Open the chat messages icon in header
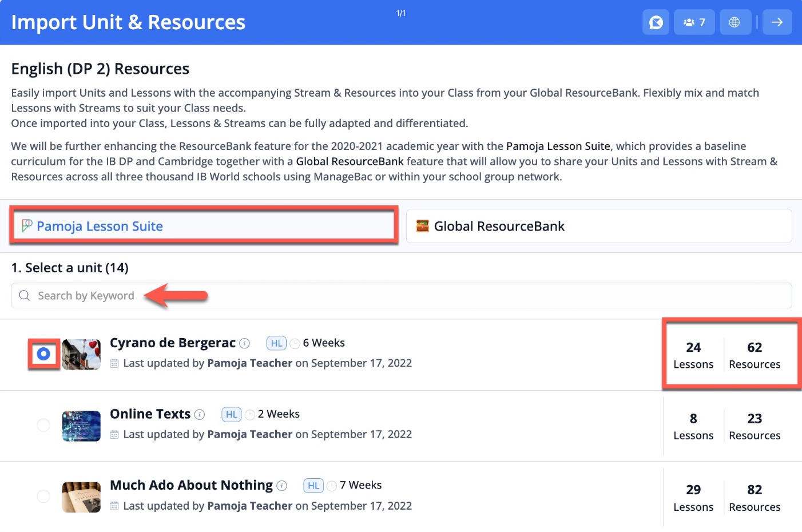802x532 pixels. 656,22
